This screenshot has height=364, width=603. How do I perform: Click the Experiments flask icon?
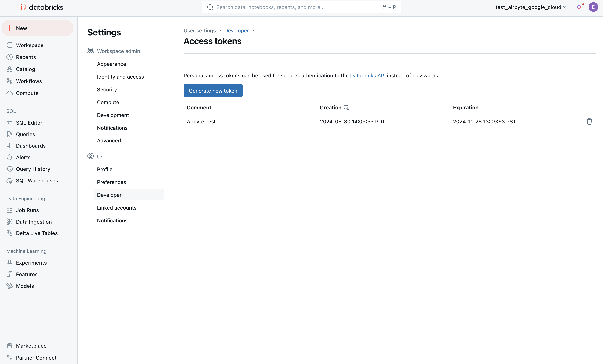pos(10,263)
